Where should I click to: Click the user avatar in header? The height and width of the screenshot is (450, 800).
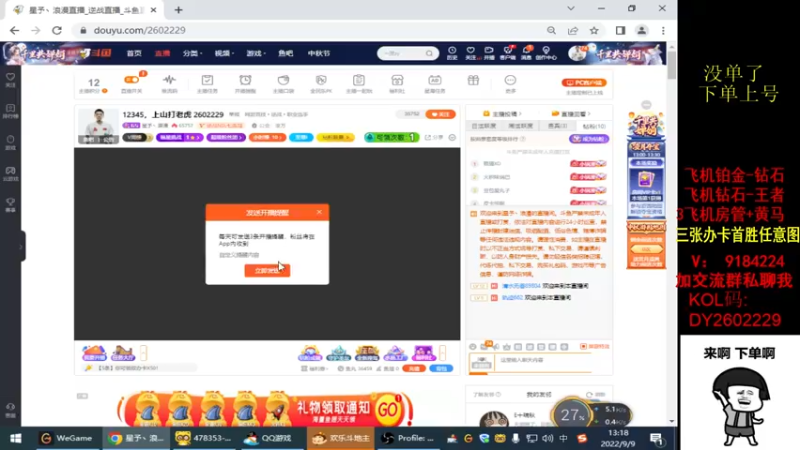577,53
